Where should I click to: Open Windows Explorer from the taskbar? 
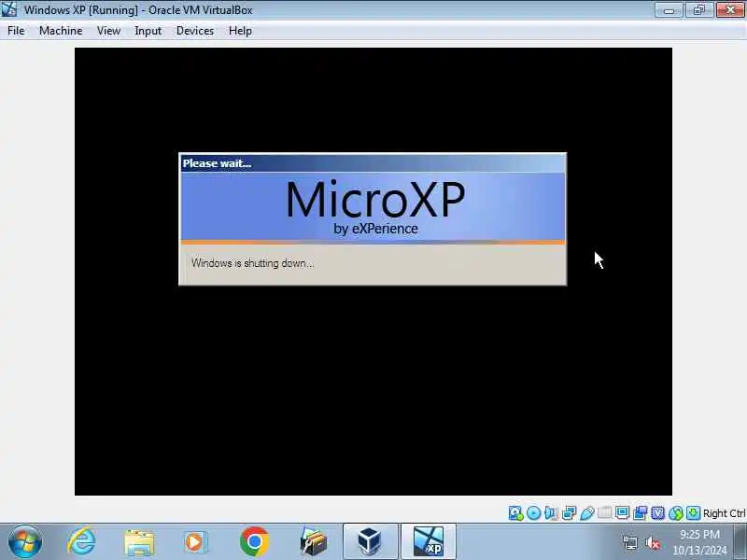(139, 543)
